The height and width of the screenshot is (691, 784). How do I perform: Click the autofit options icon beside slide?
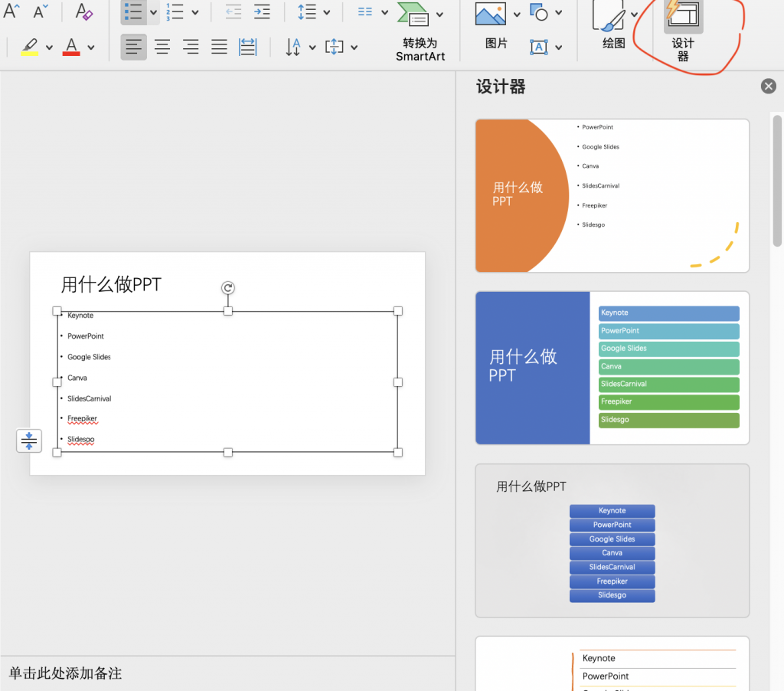point(29,441)
